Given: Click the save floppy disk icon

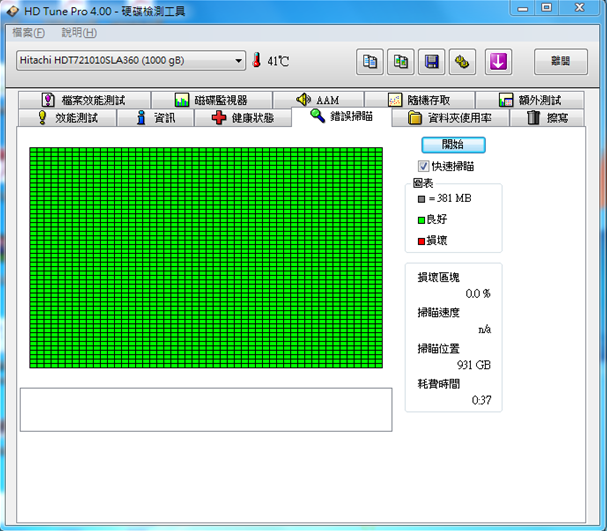Looking at the screenshot, I should (432, 62).
